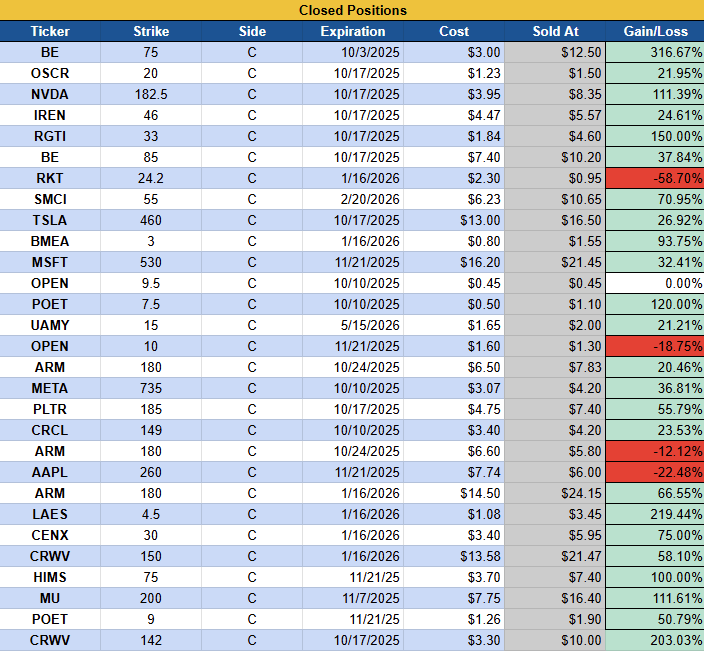Select the $7.83 sold-at cell
The height and width of the screenshot is (651, 704).
555,367
